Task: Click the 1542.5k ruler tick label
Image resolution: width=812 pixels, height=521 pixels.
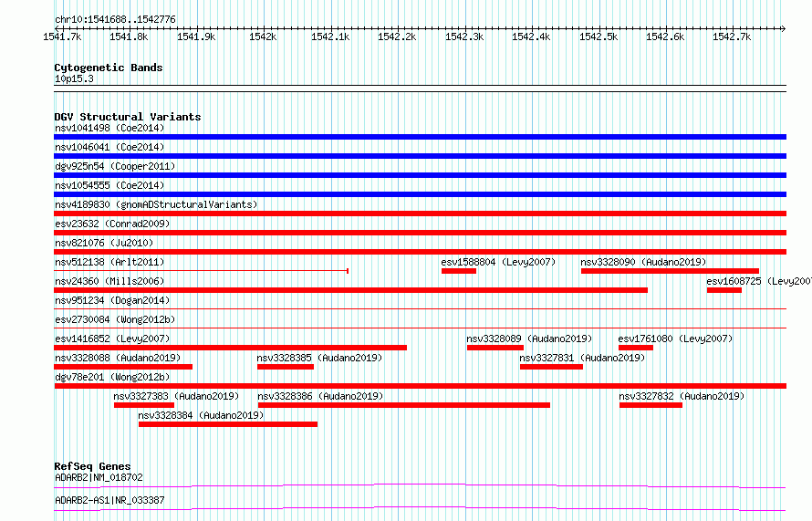Action: coord(599,36)
